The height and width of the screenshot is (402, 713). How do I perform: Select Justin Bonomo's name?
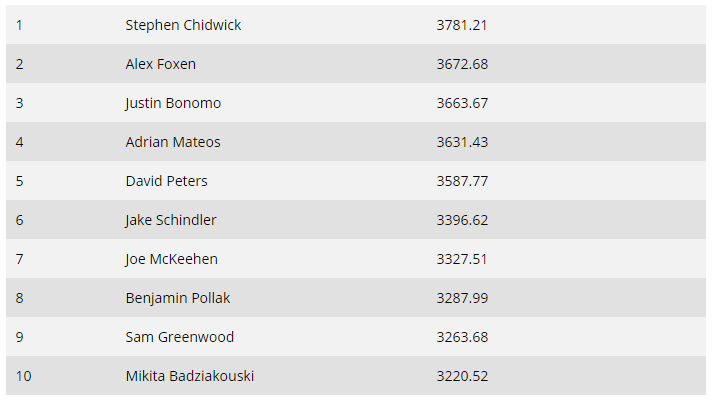pos(173,104)
